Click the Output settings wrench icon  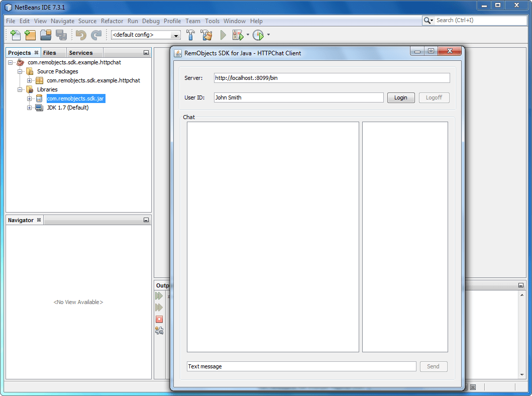(159, 331)
